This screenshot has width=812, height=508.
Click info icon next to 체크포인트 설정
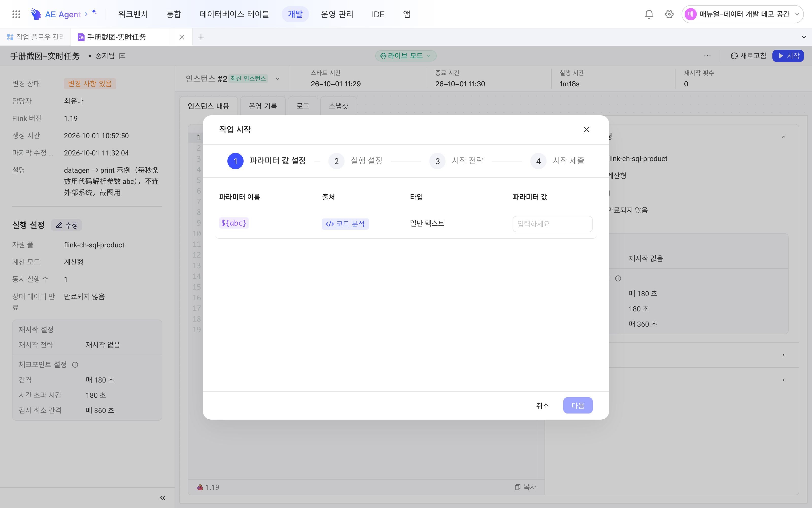[75, 364]
